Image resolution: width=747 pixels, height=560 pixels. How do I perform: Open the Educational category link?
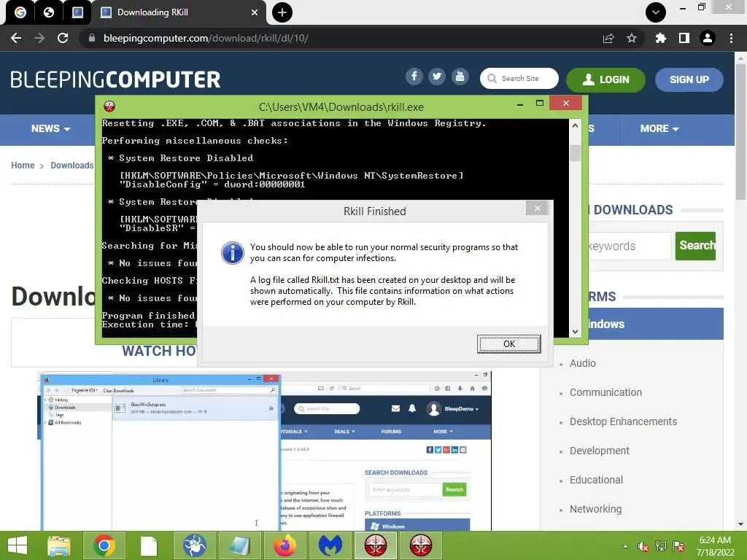(x=596, y=480)
